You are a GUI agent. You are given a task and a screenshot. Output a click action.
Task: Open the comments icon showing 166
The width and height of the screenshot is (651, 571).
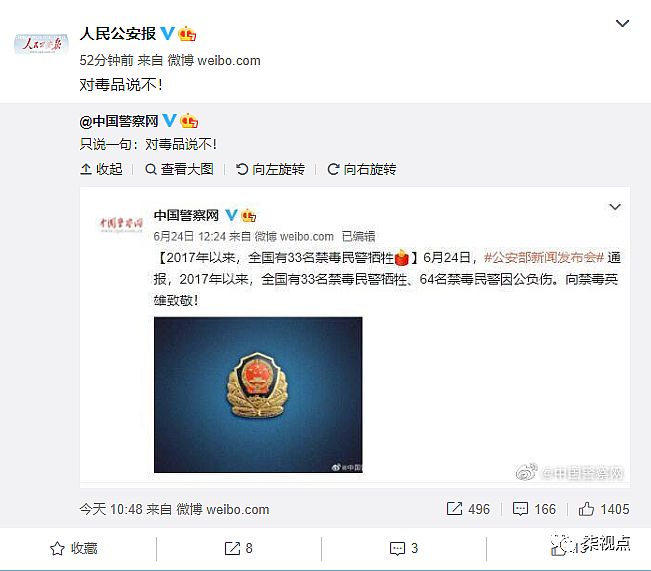[534, 509]
